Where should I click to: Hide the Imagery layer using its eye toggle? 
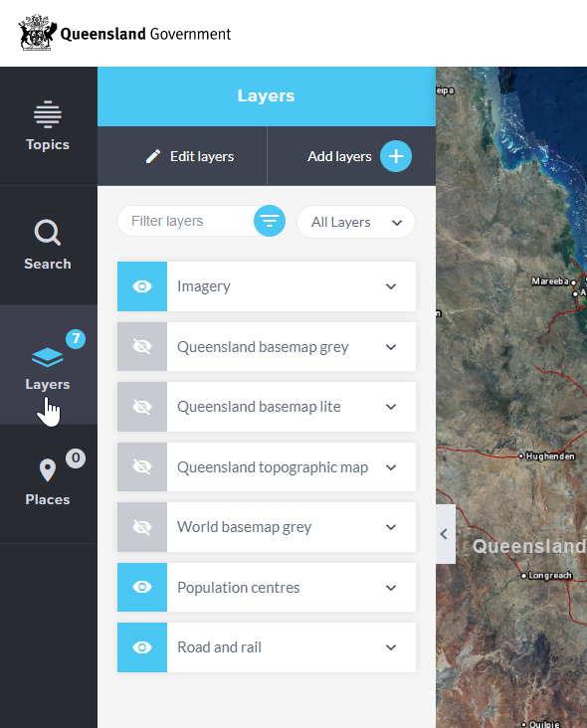click(x=142, y=286)
